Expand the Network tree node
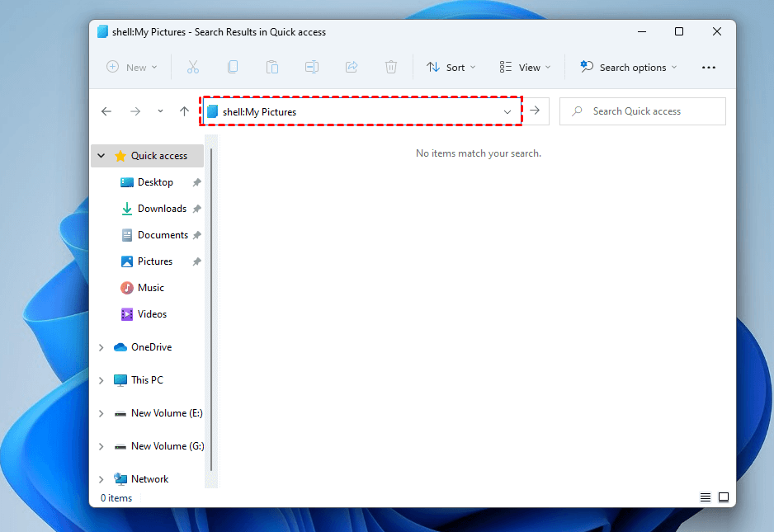Viewport: 774px width, 532px height. coord(101,480)
